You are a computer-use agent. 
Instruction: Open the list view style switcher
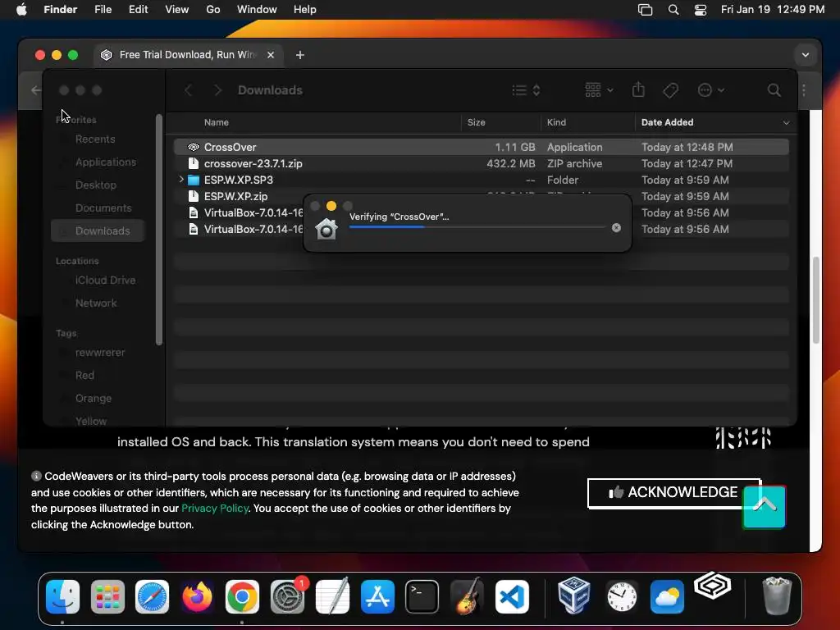point(526,90)
